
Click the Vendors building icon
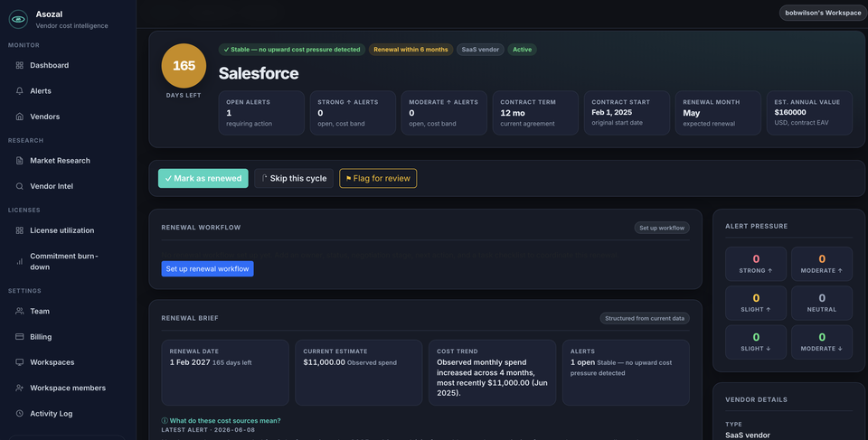click(x=19, y=117)
